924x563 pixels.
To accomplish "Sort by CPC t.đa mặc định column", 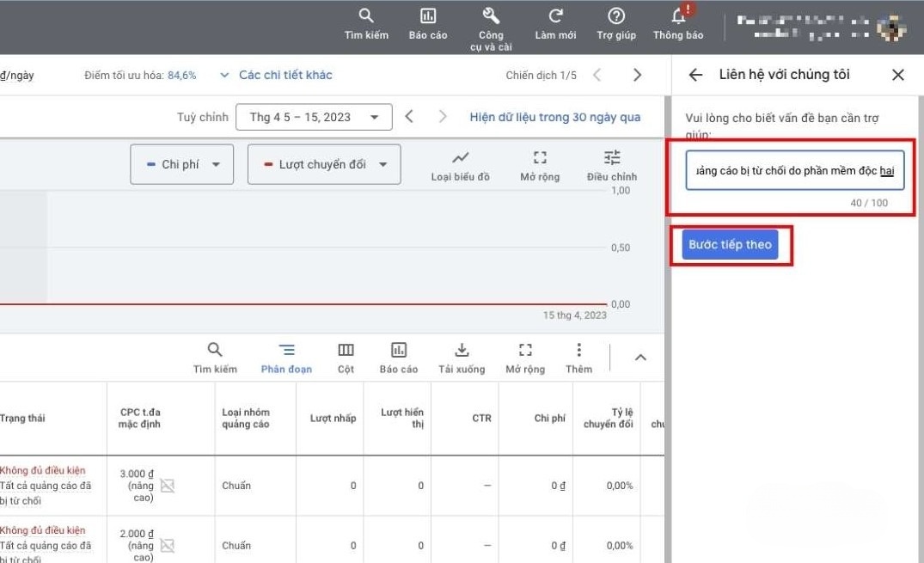I will coord(139,418).
